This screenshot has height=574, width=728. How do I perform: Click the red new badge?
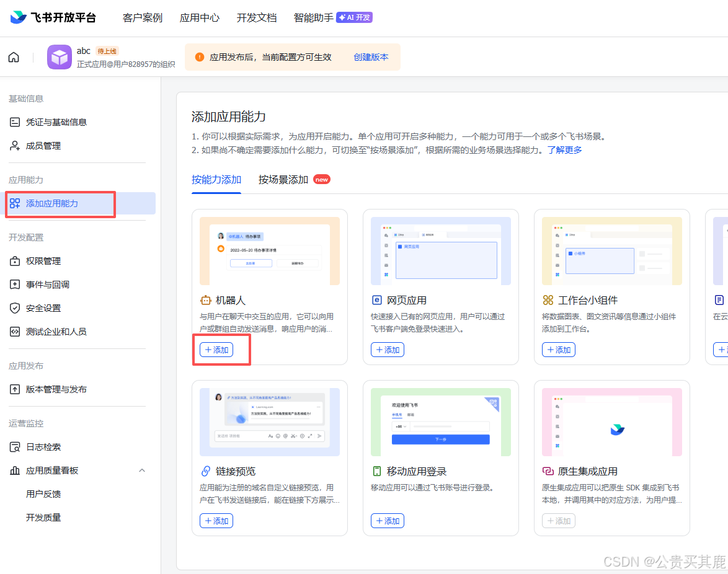(x=322, y=180)
